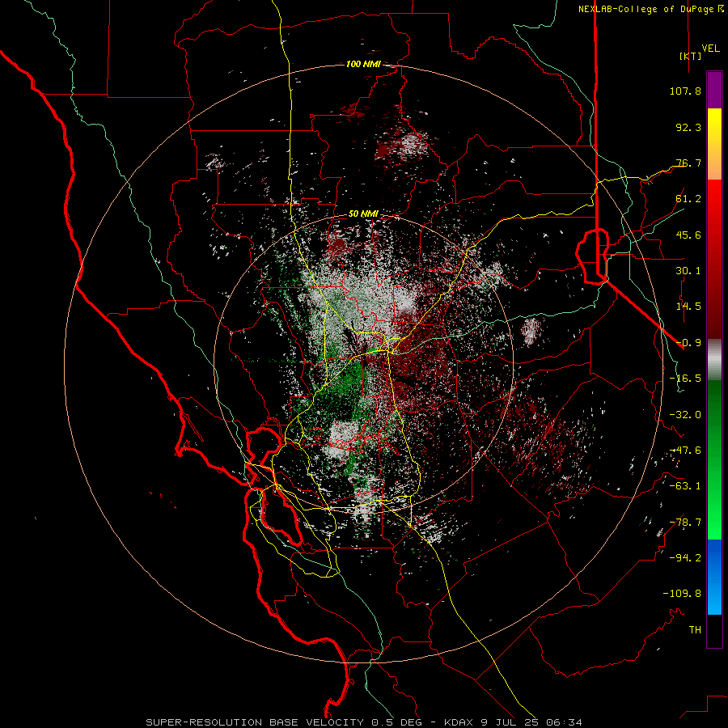728x728 pixels.
Task: Click the 61.2 legend value
Action: tap(688, 199)
